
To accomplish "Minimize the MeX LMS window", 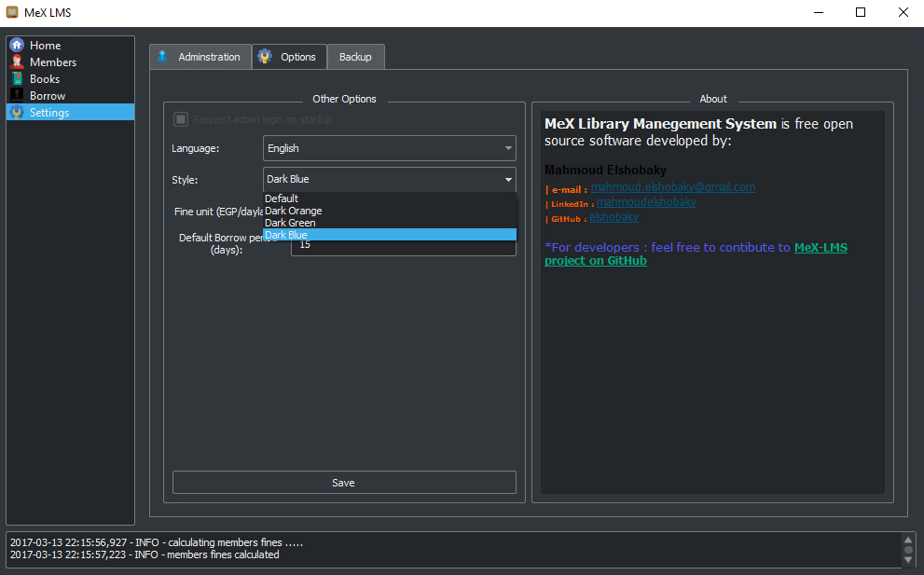I will coord(819,12).
